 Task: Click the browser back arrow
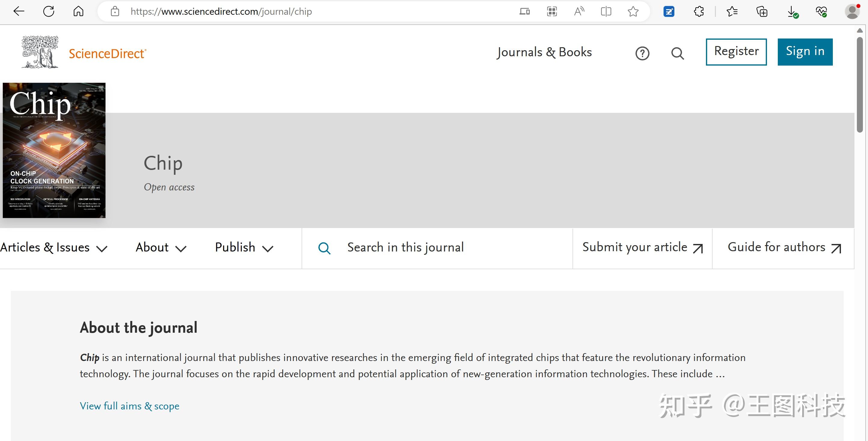[19, 11]
